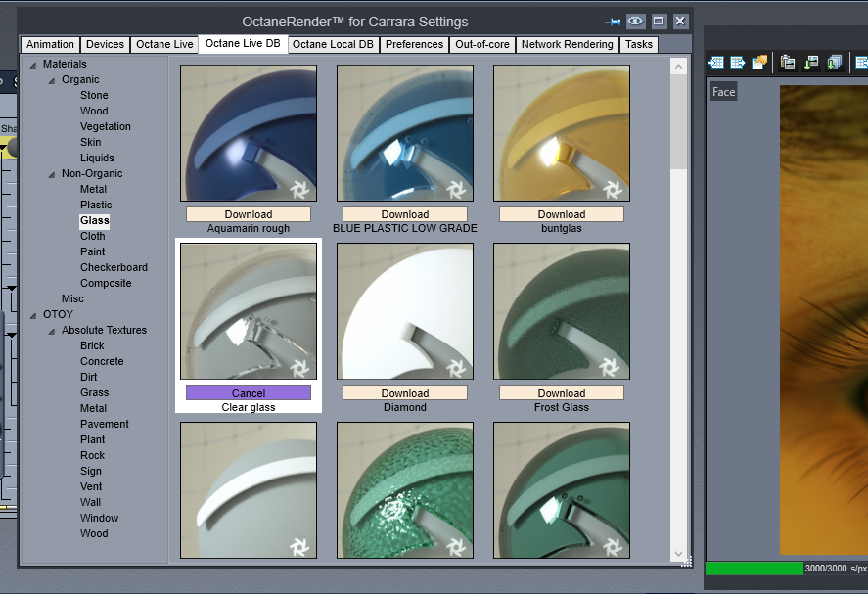Viewport: 868px width, 594px height.
Task: Click the Octane logo on Aquamarin rough thumbnail
Action: 299,190
